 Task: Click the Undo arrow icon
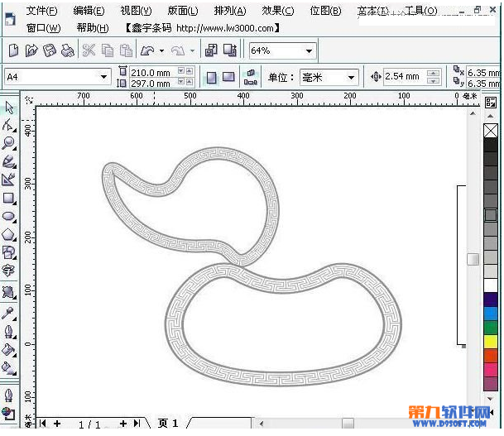[147, 50]
